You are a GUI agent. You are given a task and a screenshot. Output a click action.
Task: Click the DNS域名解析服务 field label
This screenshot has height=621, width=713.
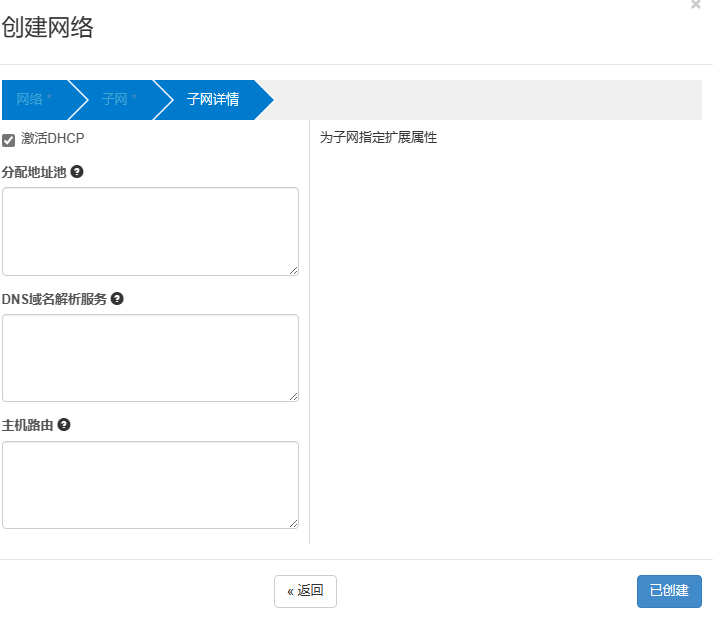coord(54,299)
